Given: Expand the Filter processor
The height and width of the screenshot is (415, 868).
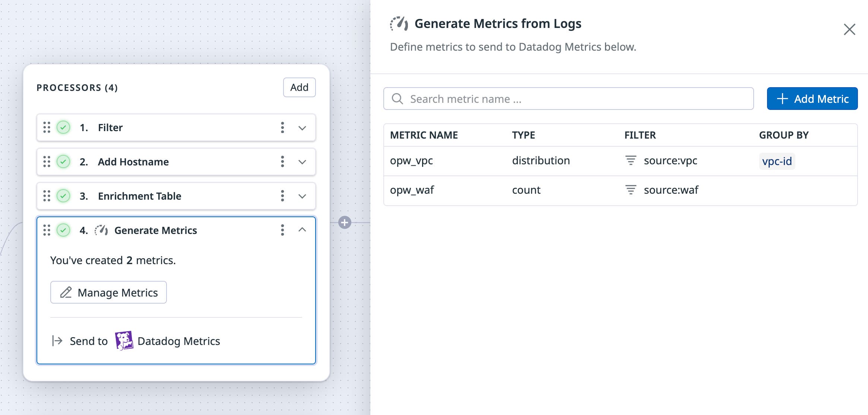Looking at the screenshot, I should click(x=302, y=127).
